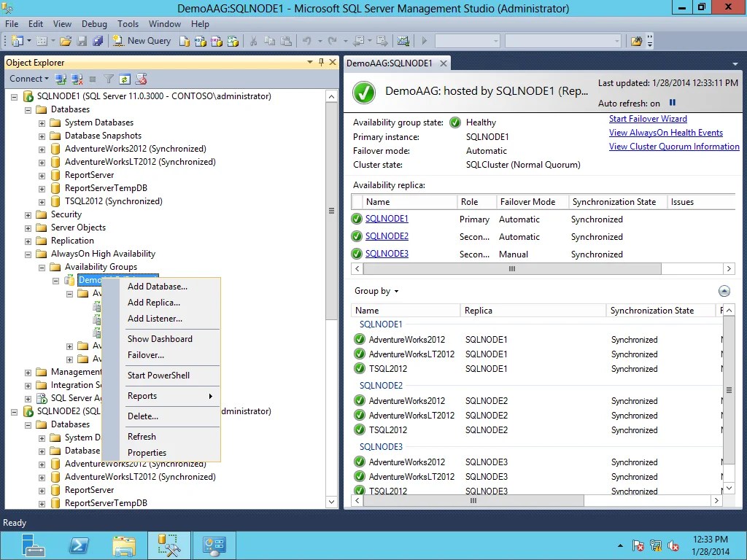Click the Paste clipboard icon
The width and height of the screenshot is (747, 560).
tap(286, 42)
